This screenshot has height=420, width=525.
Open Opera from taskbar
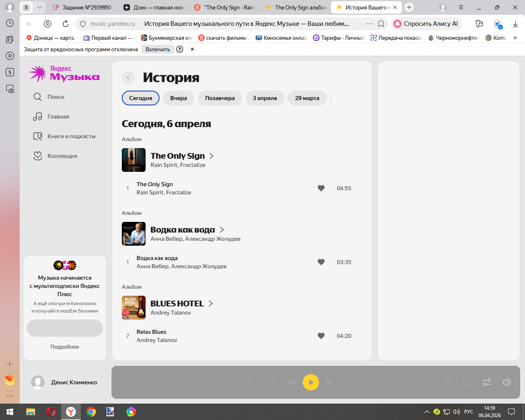click(51, 412)
